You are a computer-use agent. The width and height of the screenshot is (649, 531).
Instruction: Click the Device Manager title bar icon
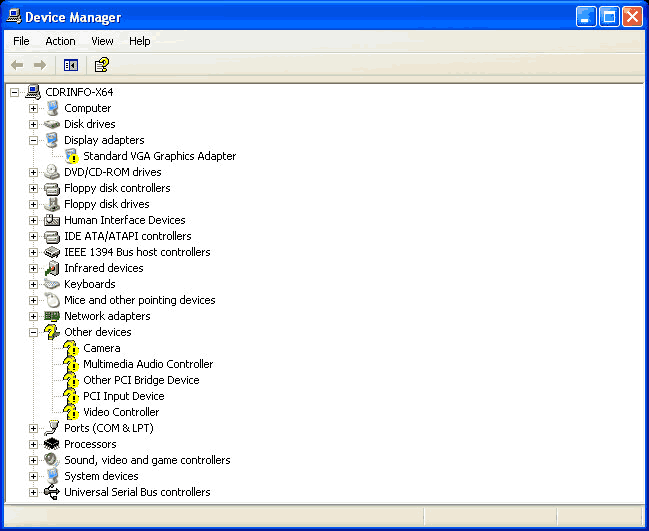14,17
